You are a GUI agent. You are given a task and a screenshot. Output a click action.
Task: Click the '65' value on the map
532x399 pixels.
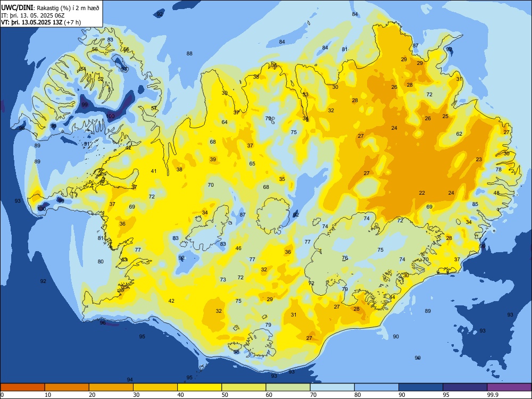pos(252,163)
